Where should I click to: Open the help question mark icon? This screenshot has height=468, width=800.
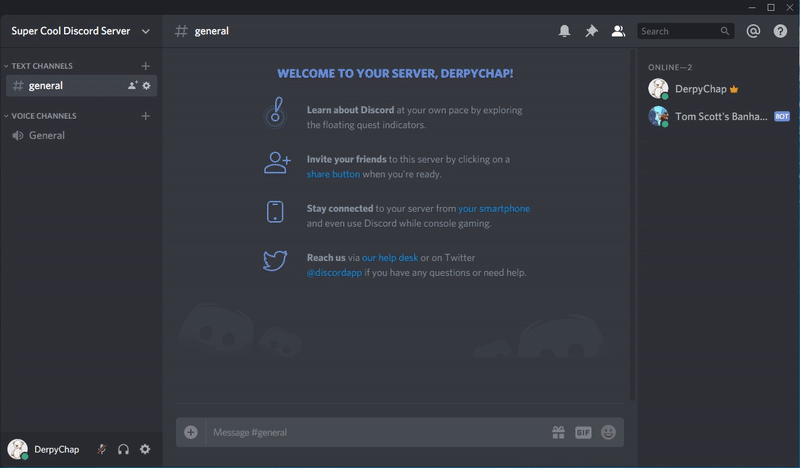tap(780, 31)
